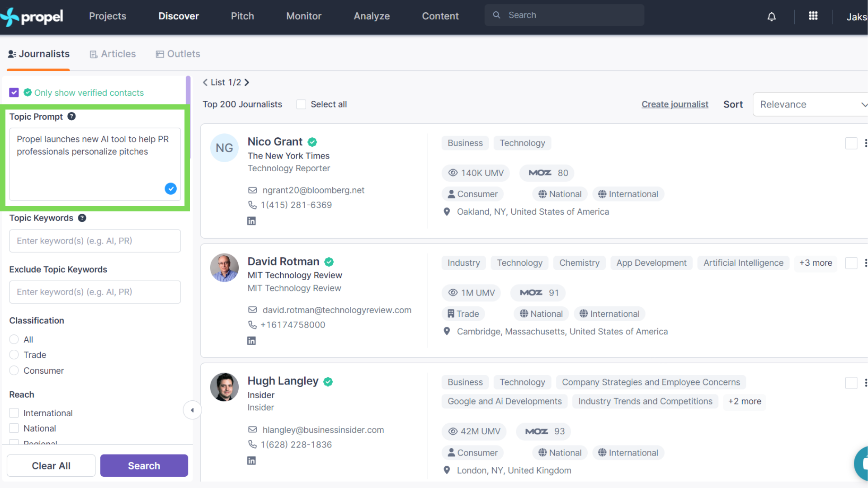
Task: Select Hugh Langley's row checkbox
Action: [x=851, y=383]
